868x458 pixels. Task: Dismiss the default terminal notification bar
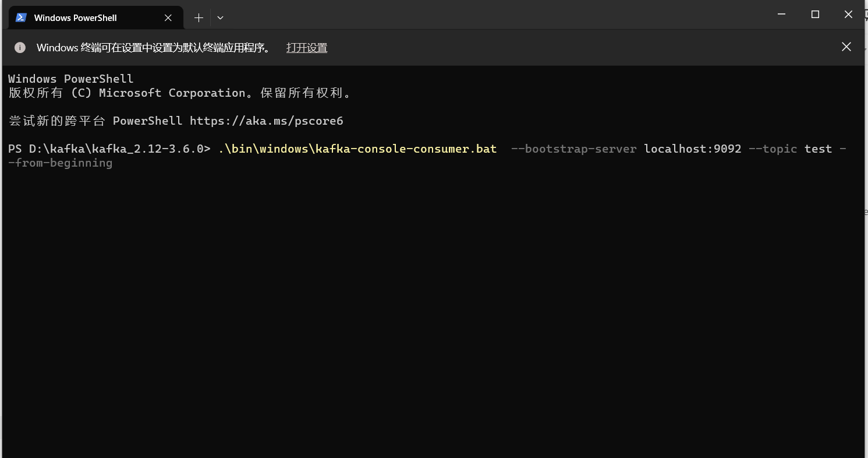click(x=846, y=47)
